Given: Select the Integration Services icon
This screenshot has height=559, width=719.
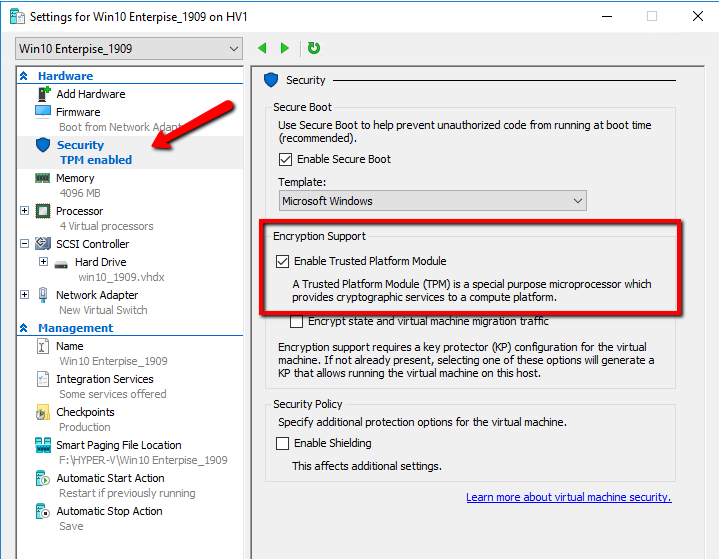Looking at the screenshot, I should (x=42, y=379).
